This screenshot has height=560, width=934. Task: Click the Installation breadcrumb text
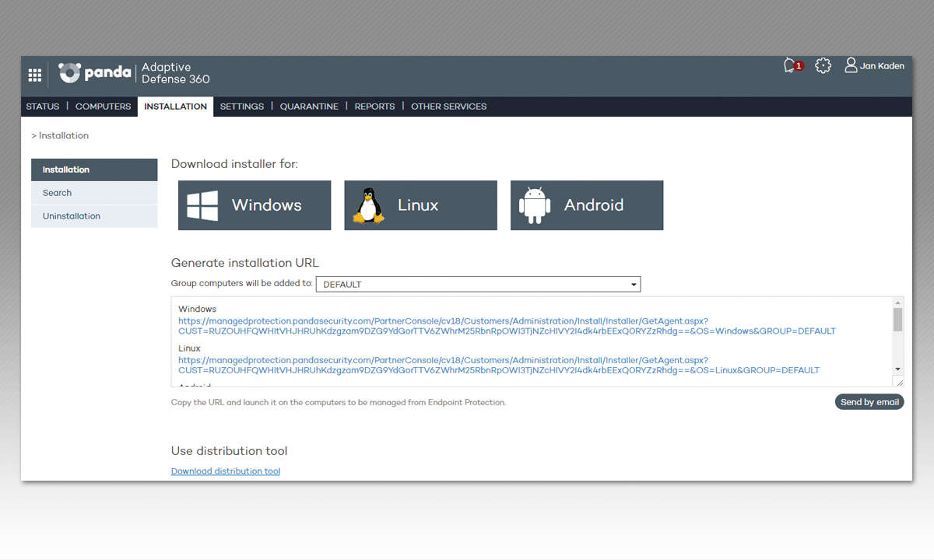[x=64, y=135]
